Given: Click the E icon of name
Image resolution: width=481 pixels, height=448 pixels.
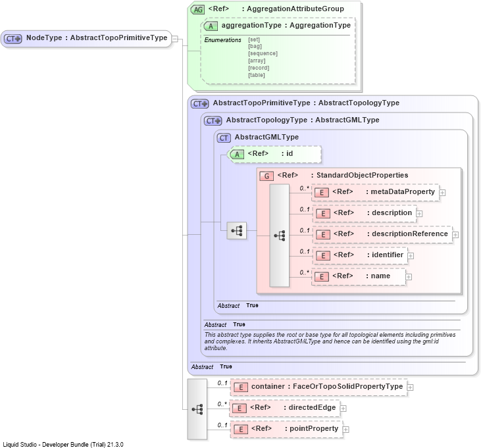Looking at the screenshot, I should (322, 277).
